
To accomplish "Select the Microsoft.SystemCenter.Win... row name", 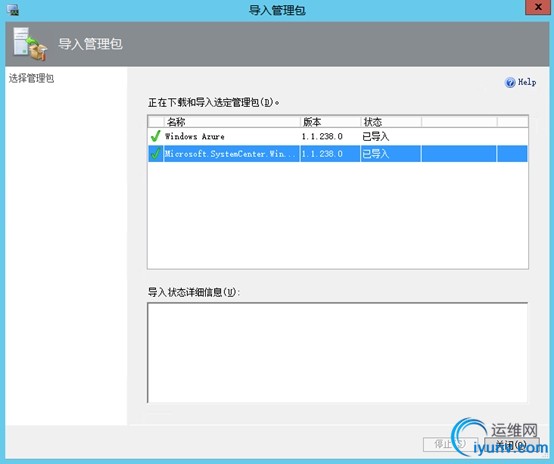I will tap(230, 154).
